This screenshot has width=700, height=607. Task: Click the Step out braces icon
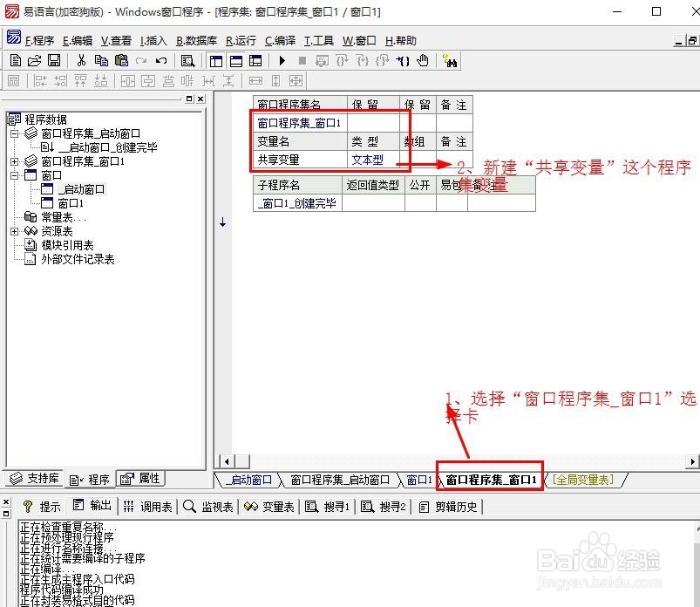pyautogui.click(x=383, y=60)
